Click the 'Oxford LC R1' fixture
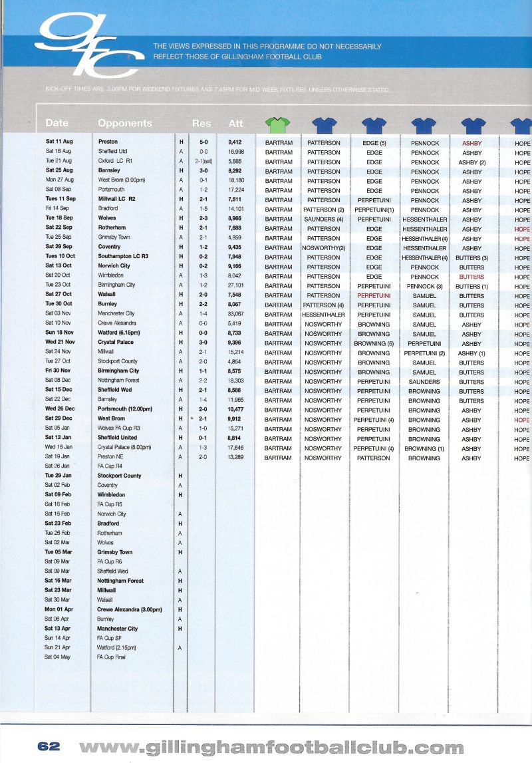Viewport: 532px width, 763px height. click(x=115, y=160)
